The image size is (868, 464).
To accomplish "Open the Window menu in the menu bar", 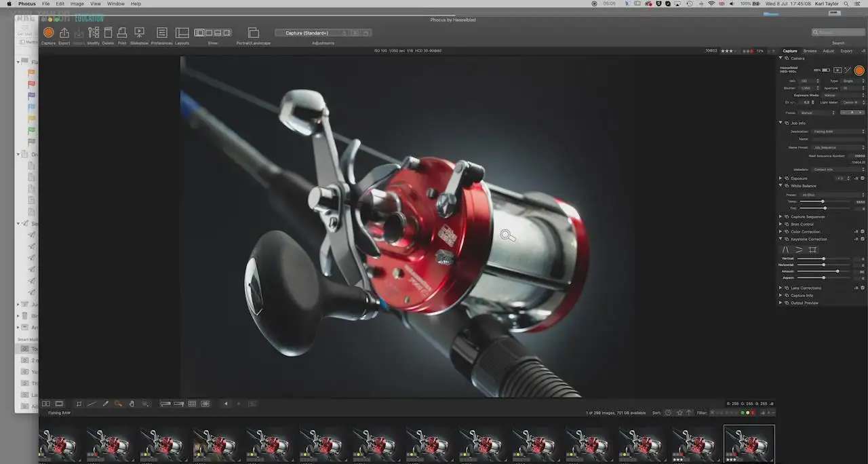I will (x=116, y=3).
